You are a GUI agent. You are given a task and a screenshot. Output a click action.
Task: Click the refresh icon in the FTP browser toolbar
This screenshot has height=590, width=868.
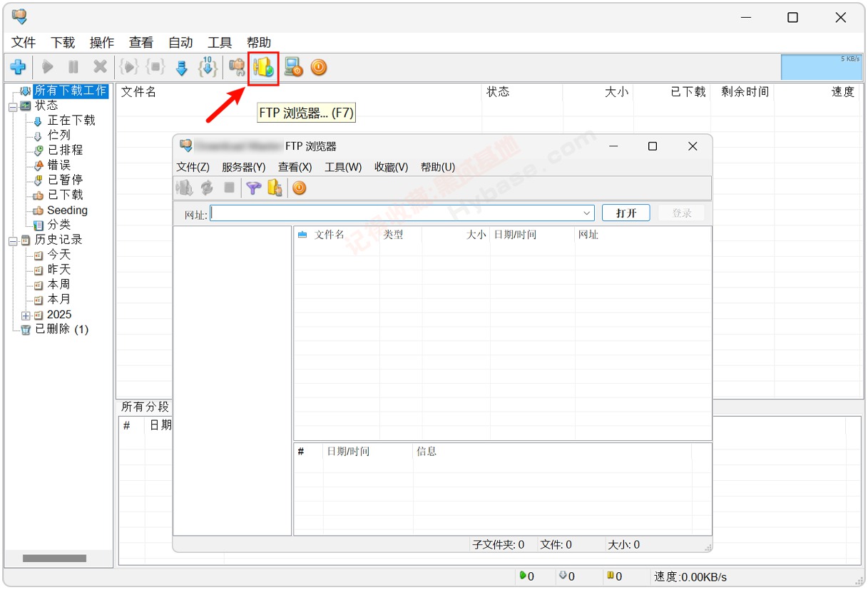pos(205,188)
